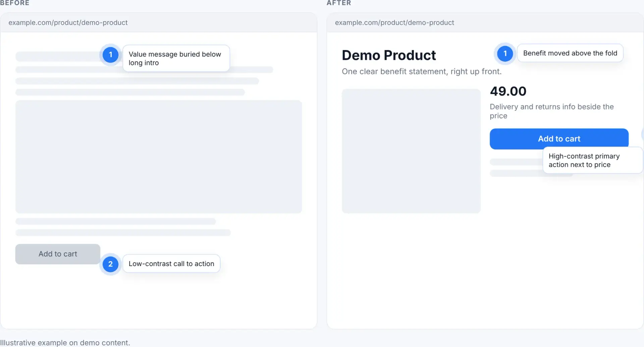
Task: Click 'Delivery and returns info beside the price' text
Action: (x=552, y=111)
